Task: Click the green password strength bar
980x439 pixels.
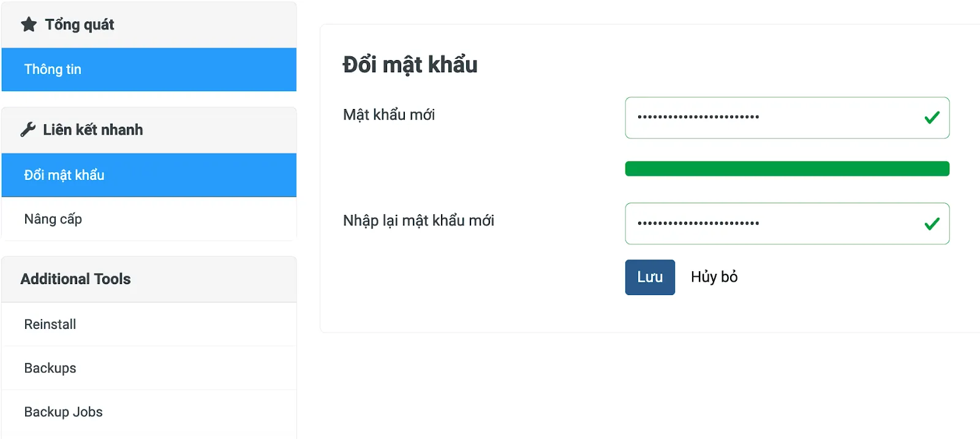Action: 787,168
